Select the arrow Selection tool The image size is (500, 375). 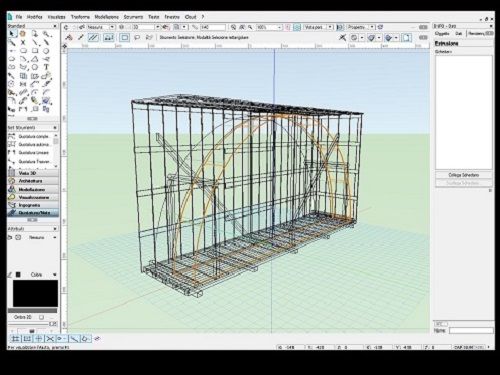[x=12, y=34]
